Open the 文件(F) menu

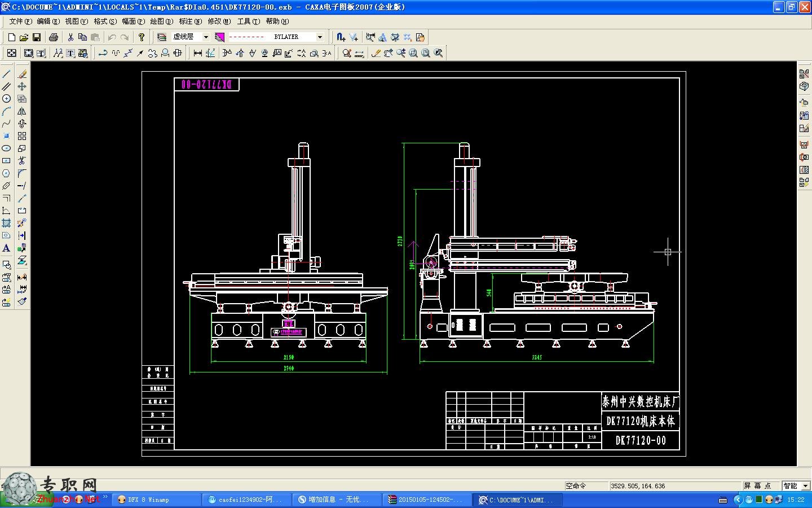tap(20, 21)
